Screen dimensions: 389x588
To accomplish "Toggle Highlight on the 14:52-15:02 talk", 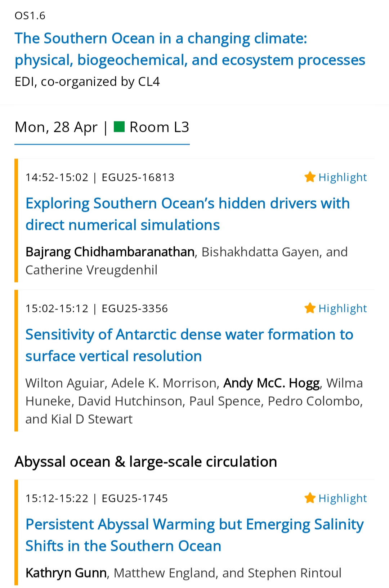I will (x=342, y=177).
